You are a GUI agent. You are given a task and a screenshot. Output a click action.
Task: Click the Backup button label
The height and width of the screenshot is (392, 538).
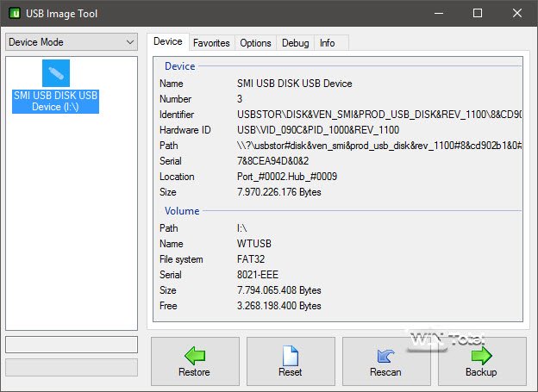tap(481, 372)
